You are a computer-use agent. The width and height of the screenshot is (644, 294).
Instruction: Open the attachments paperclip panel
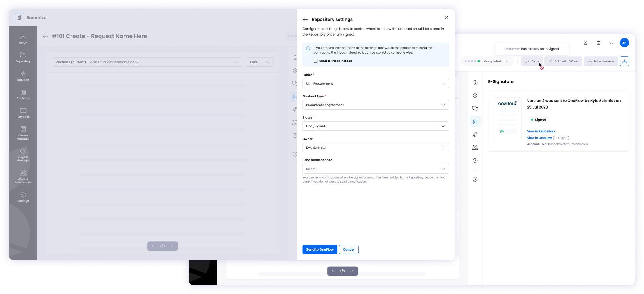tap(475, 134)
